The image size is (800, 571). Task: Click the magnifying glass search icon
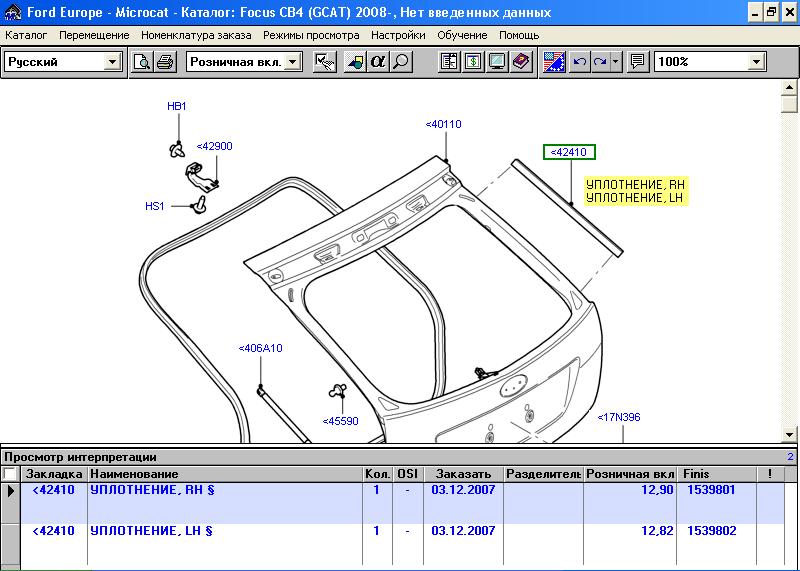click(402, 62)
